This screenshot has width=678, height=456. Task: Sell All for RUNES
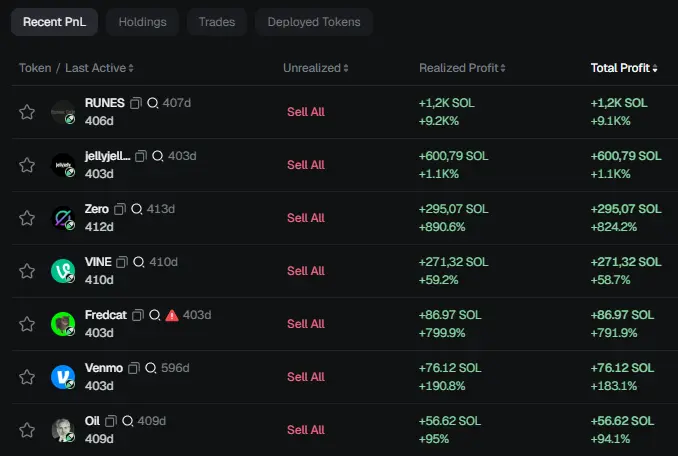(306, 112)
